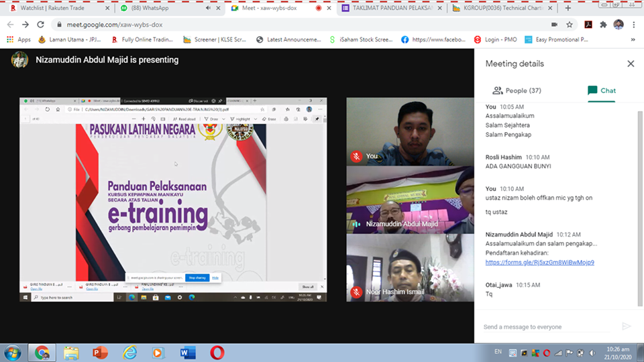Open the Facebook bookmark
644x362 pixels.
pyautogui.click(x=433, y=40)
